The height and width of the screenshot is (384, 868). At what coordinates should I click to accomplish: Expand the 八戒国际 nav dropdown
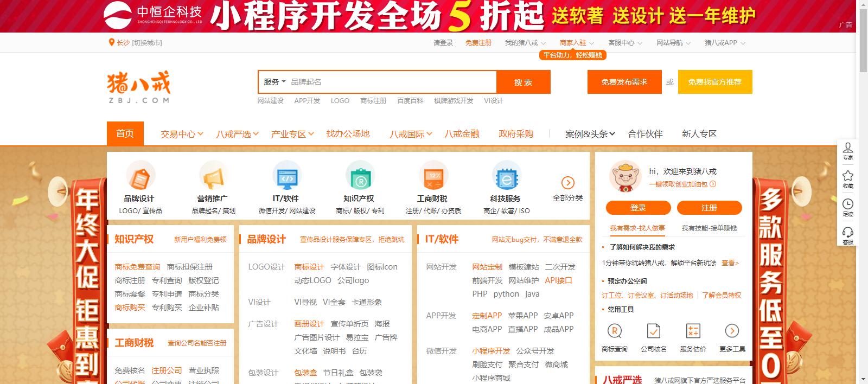click(411, 134)
